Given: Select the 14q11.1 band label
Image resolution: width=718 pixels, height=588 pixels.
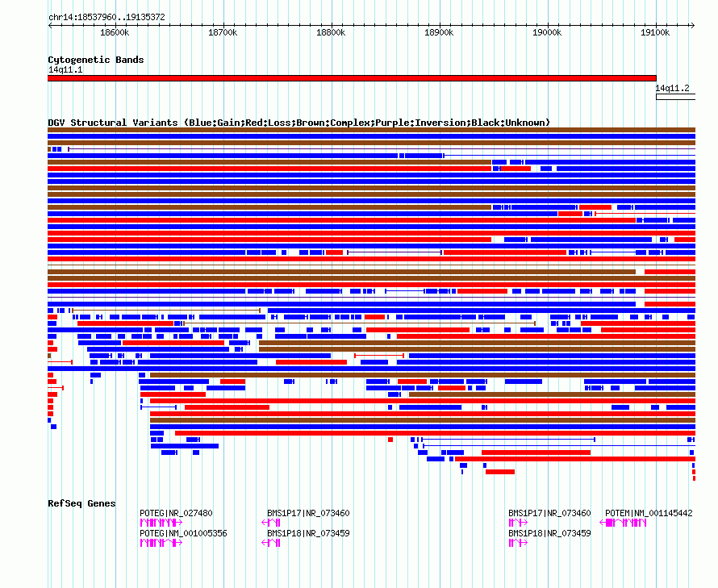Looking at the screenshot, I should pyautogui.click(x=65, y=69).
